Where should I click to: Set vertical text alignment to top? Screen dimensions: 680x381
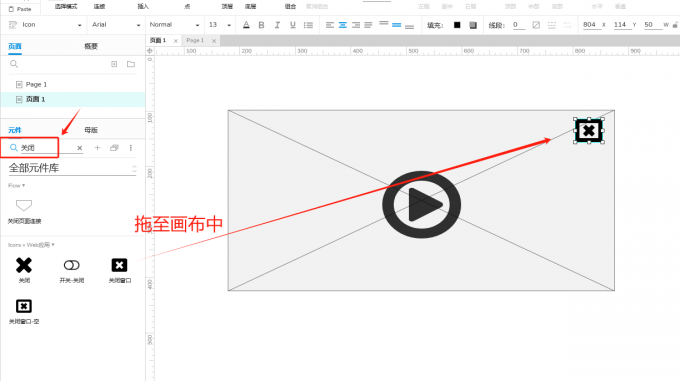(x=384, y=23)
